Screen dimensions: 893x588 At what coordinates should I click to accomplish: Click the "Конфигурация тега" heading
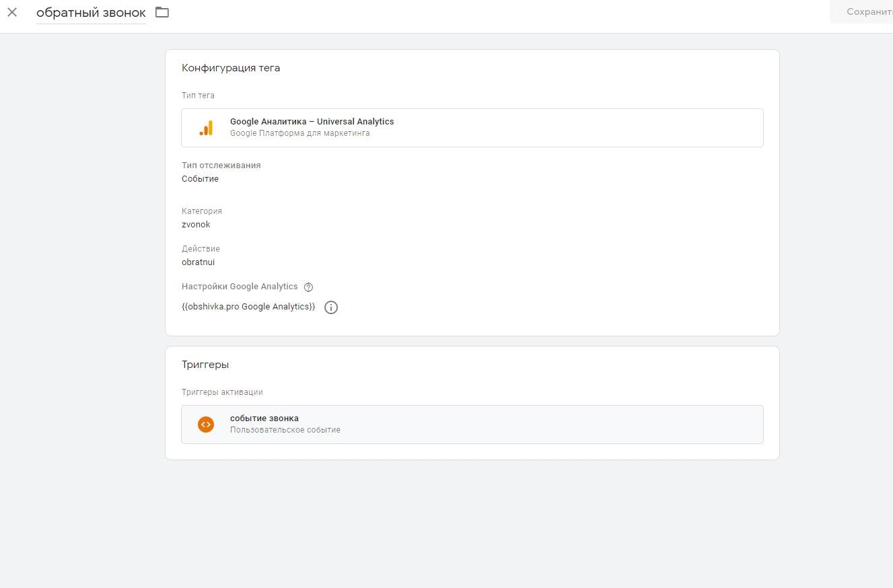tap(231, 68)
